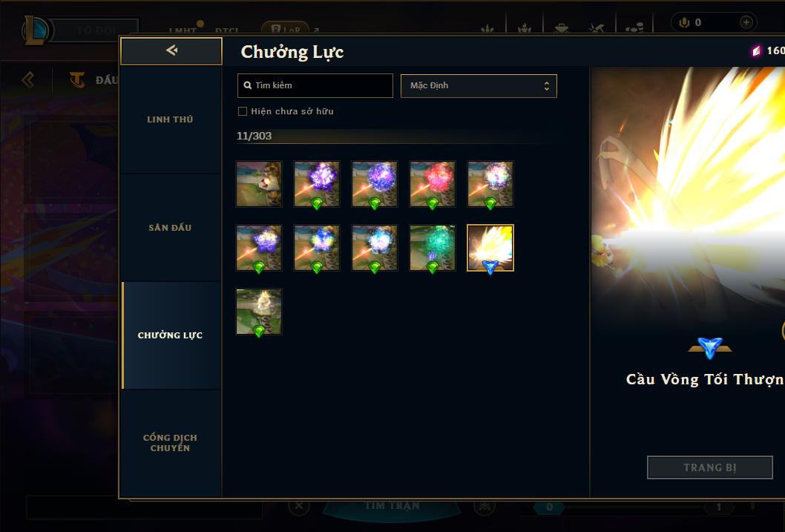Switch to the Sân Đấu tab
This screenshot has height=532, width=785.
coord(170,228)
